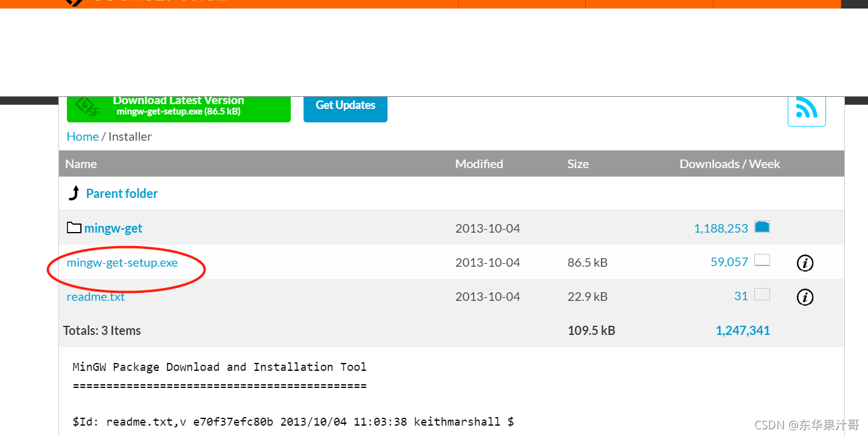Click a section tab in the orange navigation bar

pyautogui.click(x=521, y=3)
